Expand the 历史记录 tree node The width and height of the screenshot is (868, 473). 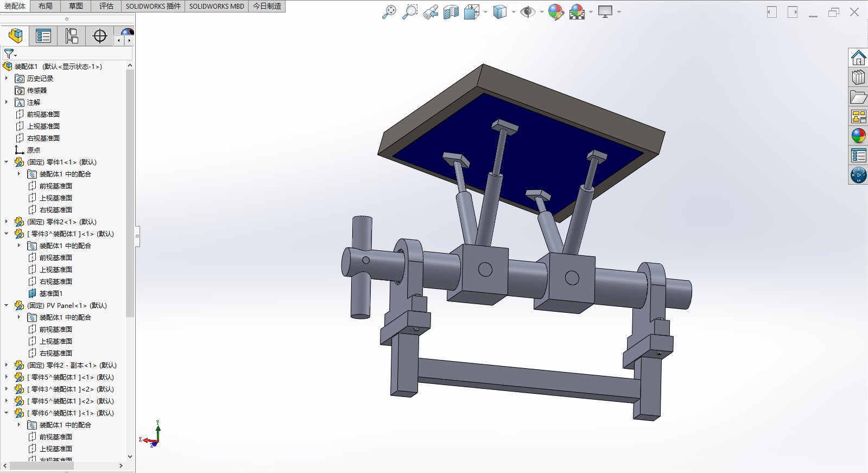(x=7, y=78)
